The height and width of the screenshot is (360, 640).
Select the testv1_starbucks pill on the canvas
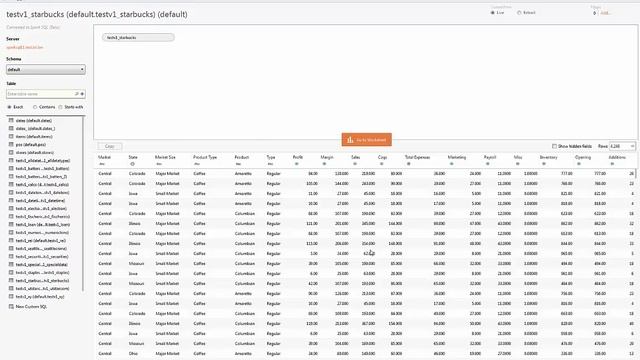tap(138, 38)
